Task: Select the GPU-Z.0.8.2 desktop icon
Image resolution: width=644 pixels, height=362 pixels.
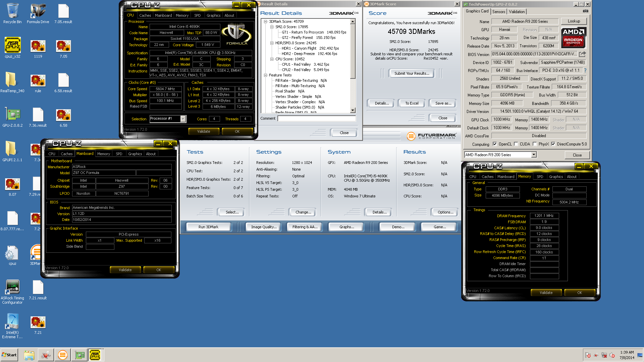Action: click(x=12, y=117)
